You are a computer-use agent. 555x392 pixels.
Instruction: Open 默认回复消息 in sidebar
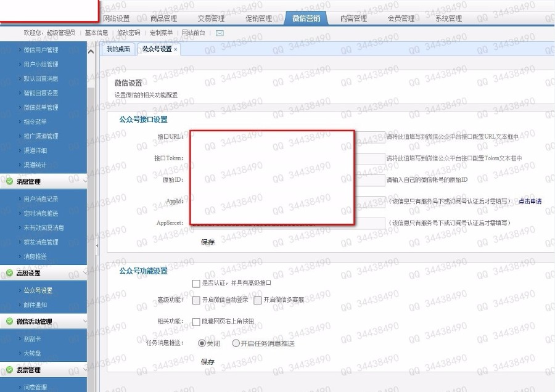click(41, 78)
